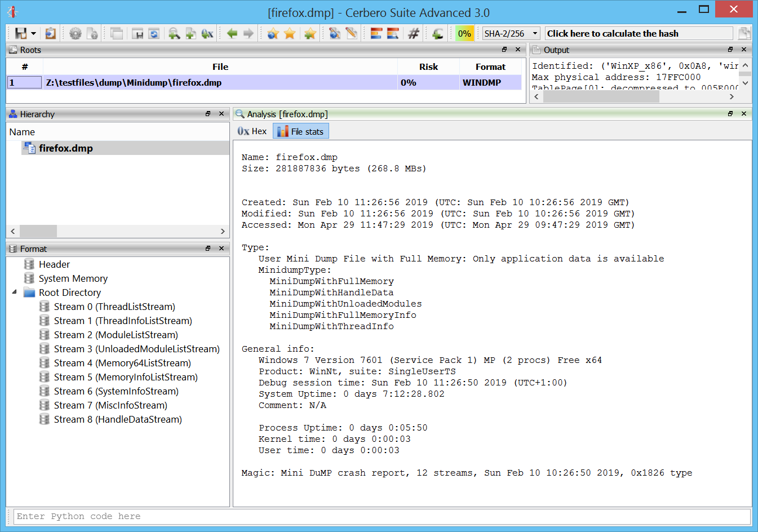This screenshot has height=532, width=758.
Task: Click the window with floppy icon
Action: click(x=138, y=34)
